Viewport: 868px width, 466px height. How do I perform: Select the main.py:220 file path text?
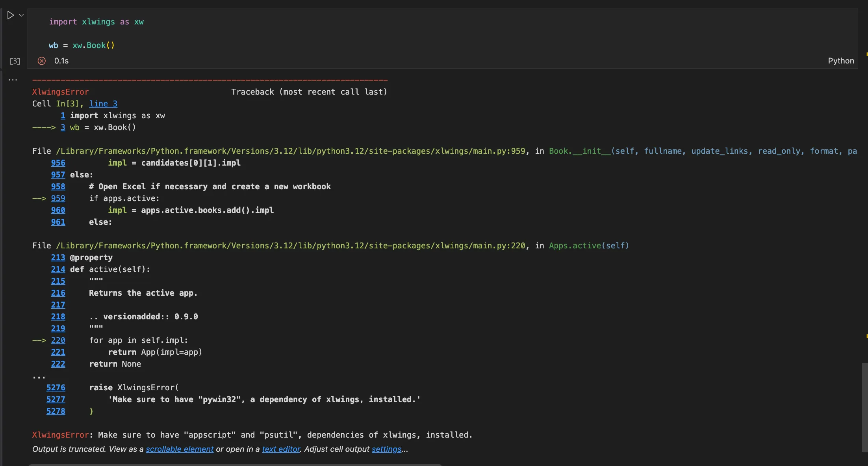click(x=291, y=246)
